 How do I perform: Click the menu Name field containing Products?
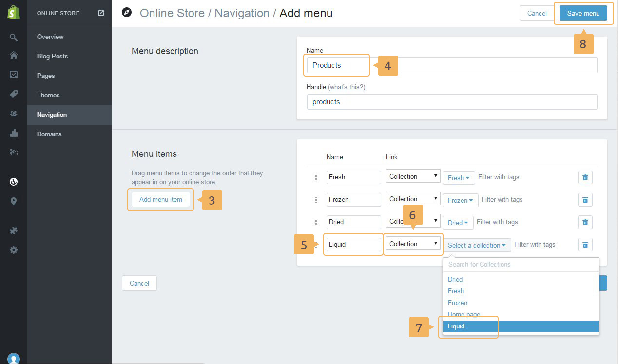pyautogui.click(x=451, y=65)
